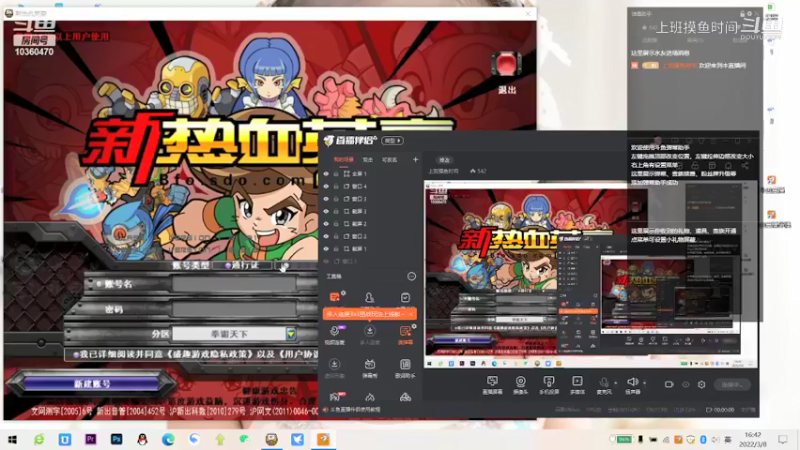Select the 通行证 account type radio
The width and height of the screenshot is (800, 450).
(x=228, y=265)
